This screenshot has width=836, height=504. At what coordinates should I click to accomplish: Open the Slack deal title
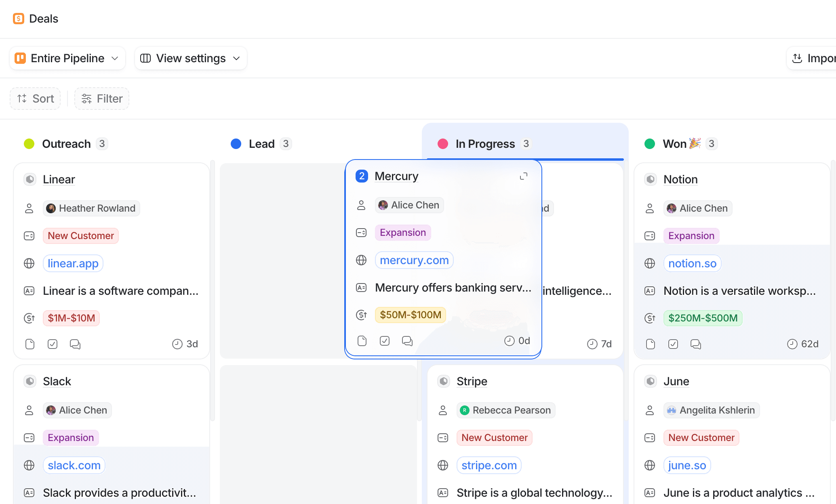[x=57, y=381]
